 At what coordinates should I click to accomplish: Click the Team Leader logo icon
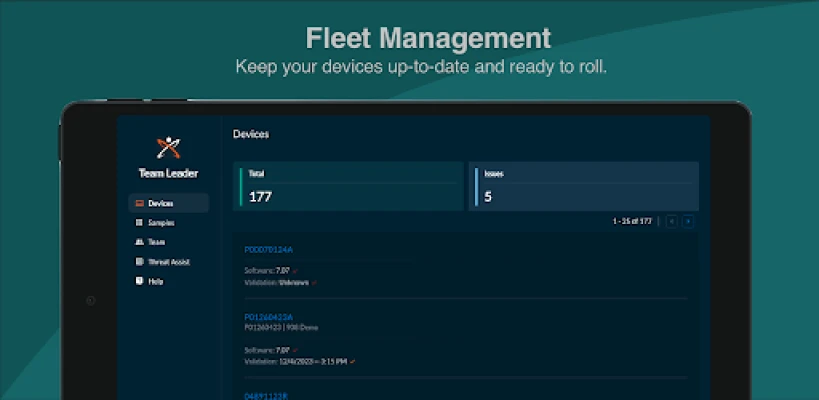pyautogui.click(x=168, y=148)
